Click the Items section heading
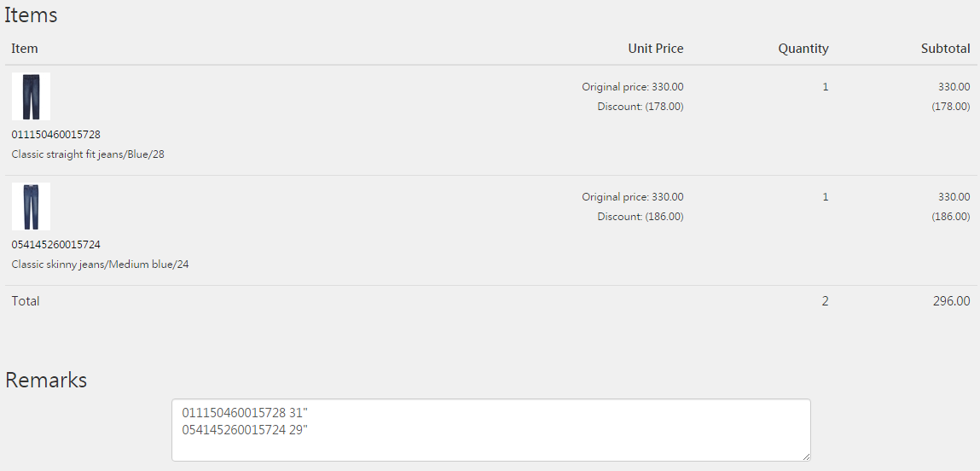The width and height of the screenshot is (980, 471). (32, 15)
